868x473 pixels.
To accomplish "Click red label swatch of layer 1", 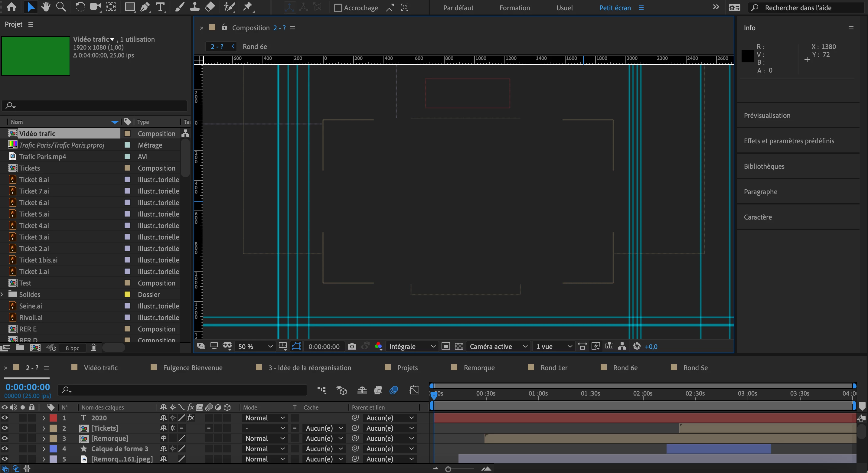I will click(53, 418).
